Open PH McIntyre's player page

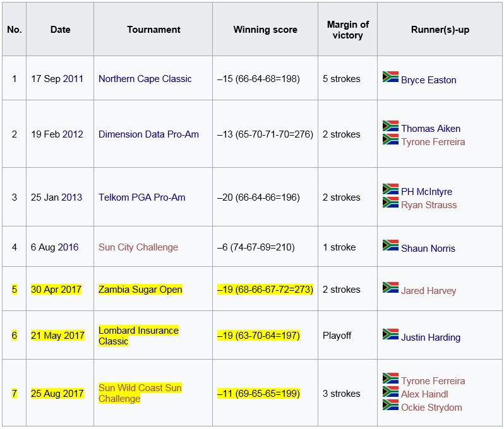(x=426, y=191)
